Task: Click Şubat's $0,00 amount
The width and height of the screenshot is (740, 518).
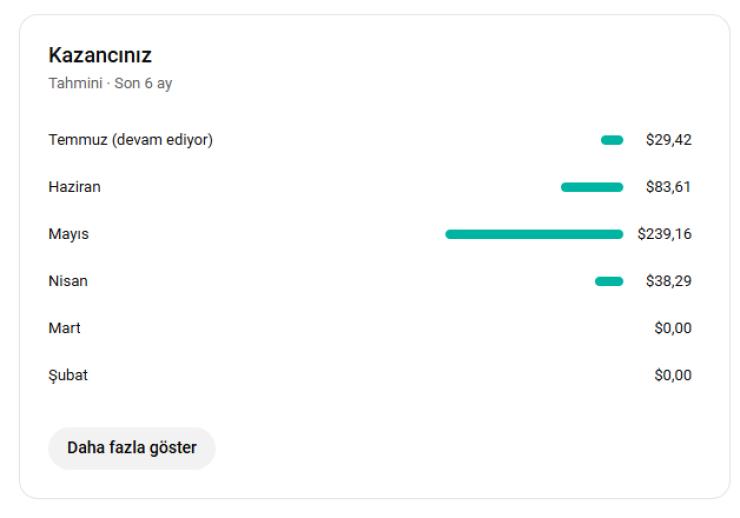Action: [x=673, y=375]
